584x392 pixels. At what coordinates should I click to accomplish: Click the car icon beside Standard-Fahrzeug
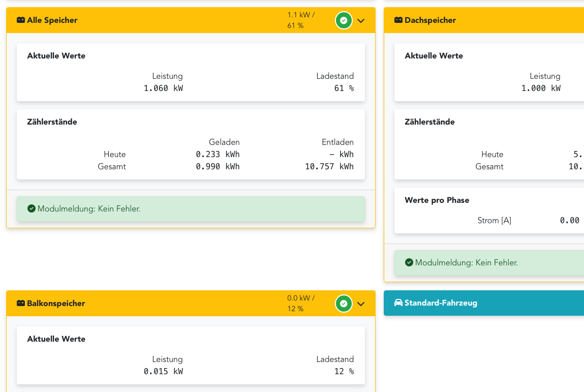click(x=398, y=303)
